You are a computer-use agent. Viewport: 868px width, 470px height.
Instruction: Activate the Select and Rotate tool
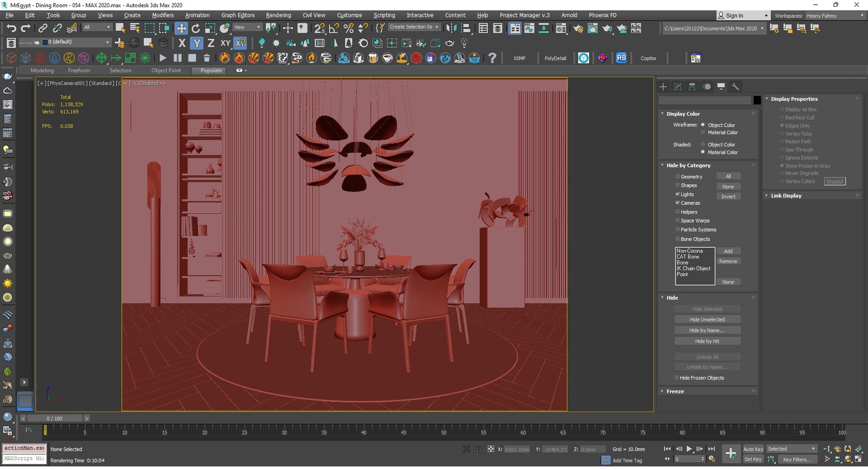tap(196, 28)
